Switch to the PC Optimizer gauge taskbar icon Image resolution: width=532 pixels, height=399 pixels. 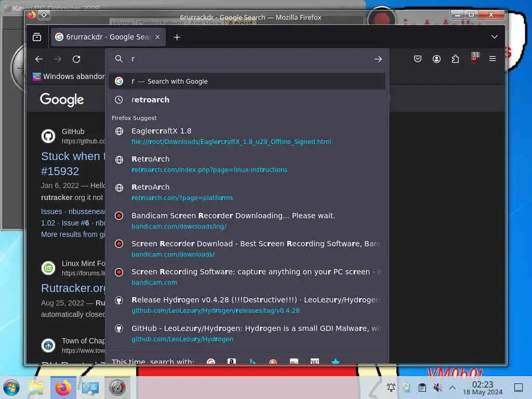point(117,388)
